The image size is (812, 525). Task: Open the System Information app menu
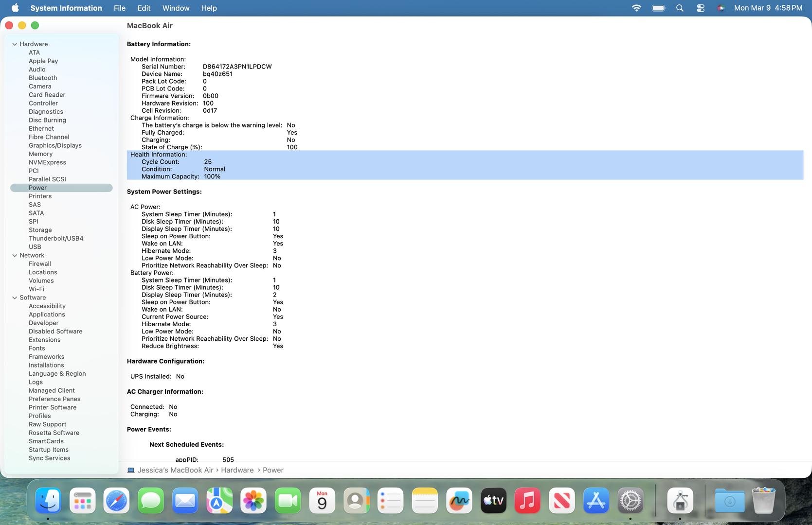pyautogui.click(x=66, y=8)
